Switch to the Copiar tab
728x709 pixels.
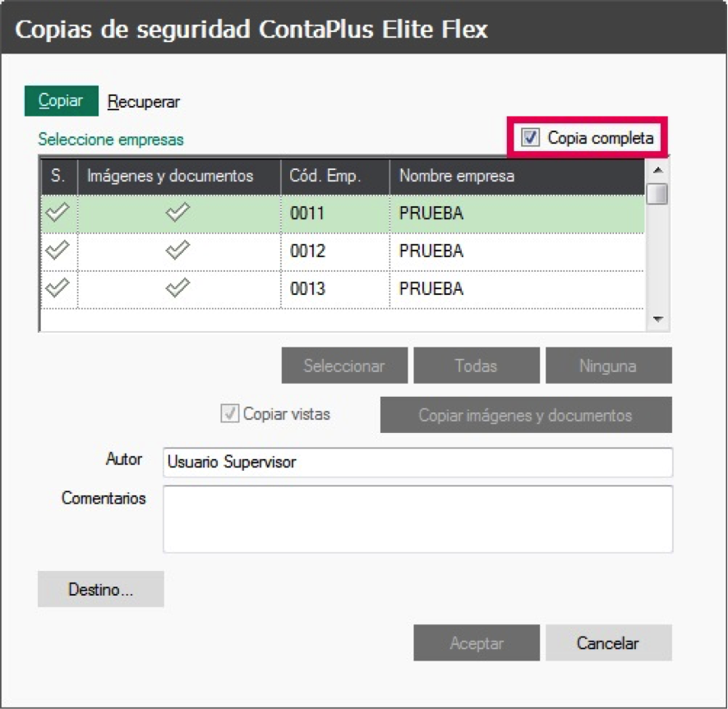[62, 101]
